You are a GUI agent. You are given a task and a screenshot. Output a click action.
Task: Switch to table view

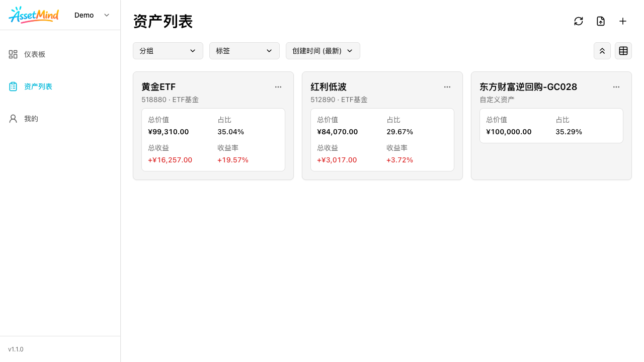[623, 51]
